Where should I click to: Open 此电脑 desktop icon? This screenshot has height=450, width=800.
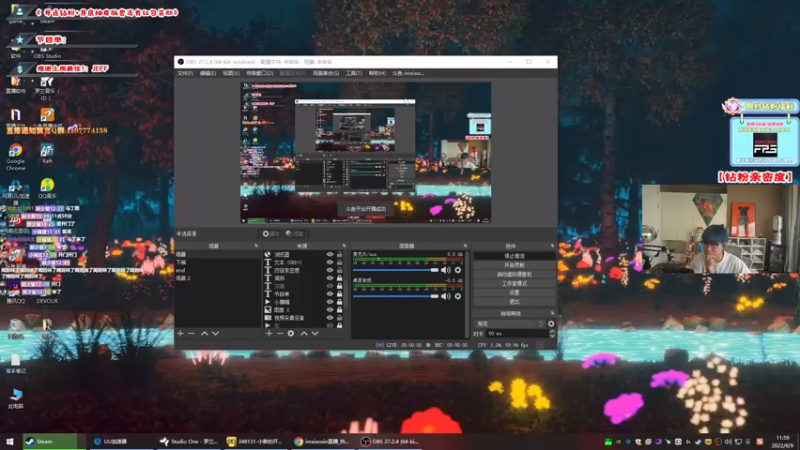click(15, 398)
